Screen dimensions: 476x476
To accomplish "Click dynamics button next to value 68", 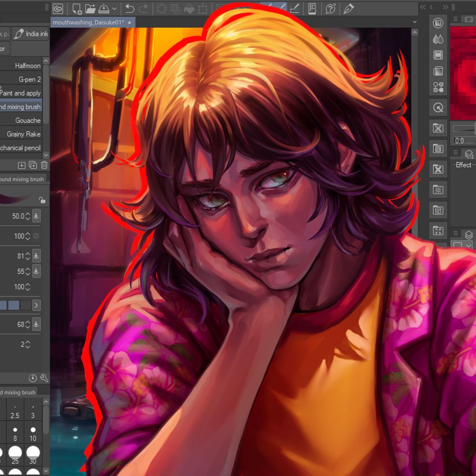I will tap(36, 324).
